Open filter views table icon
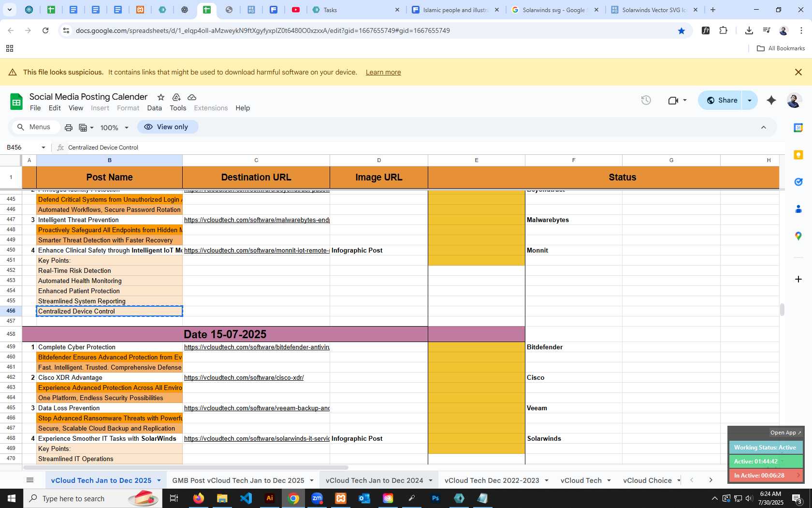812x508 pixels. pyautogui.click(x=83, y=127)
